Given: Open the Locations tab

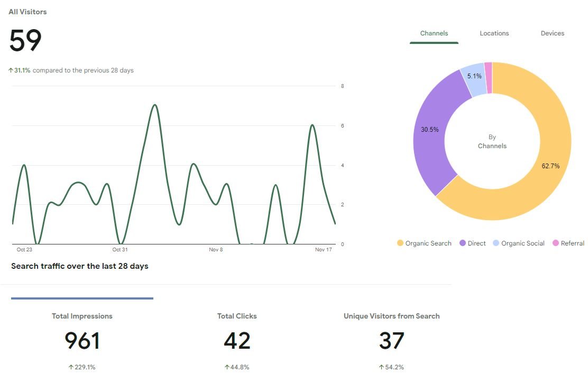Looking at the screenshot, I should coord(494,33).
